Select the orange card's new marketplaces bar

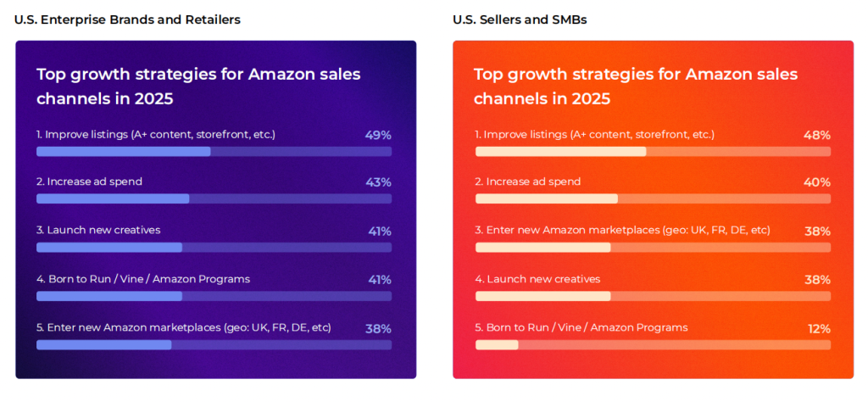[653, 248]
